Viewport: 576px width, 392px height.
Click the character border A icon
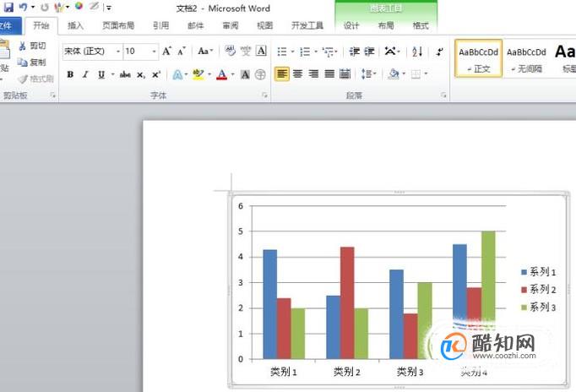point(261,51)
